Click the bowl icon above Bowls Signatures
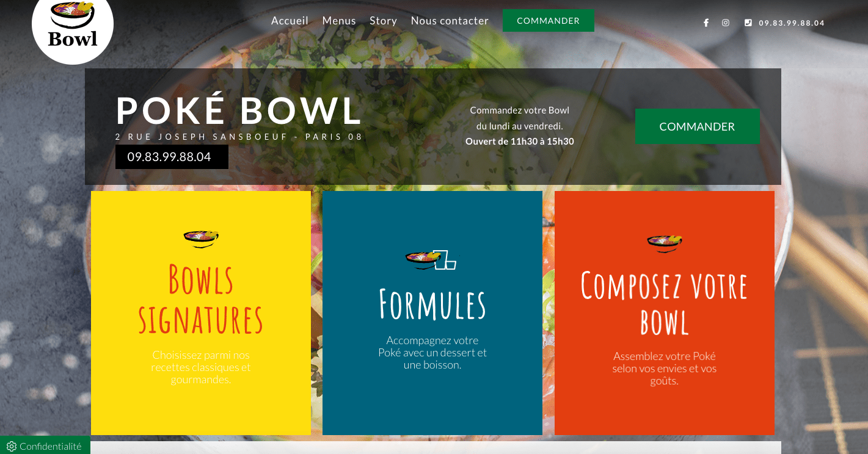 coord(201,238)
